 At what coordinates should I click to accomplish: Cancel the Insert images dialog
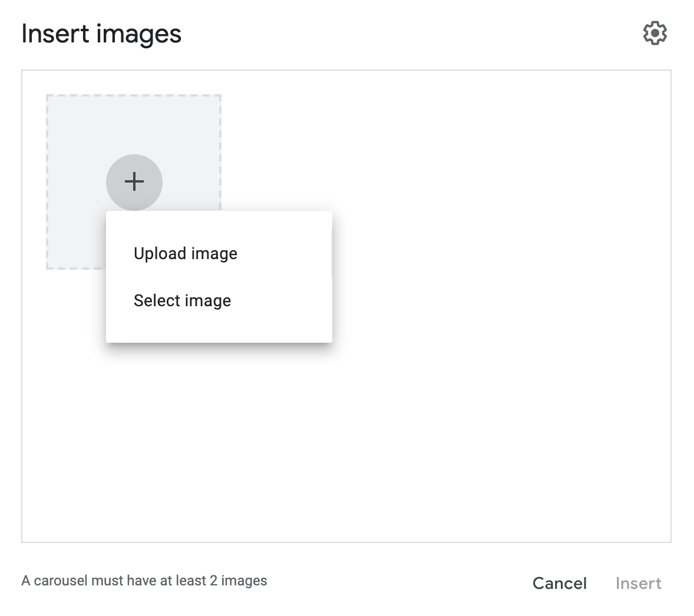(560, 583)
